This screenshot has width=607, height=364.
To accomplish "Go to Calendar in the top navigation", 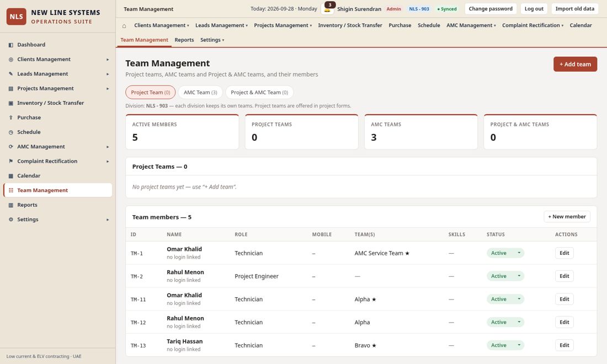I will (581, 25).
